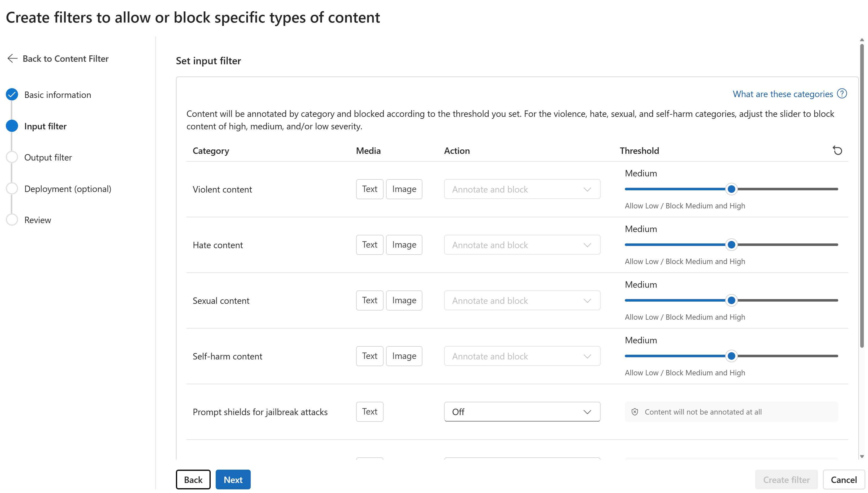Click the Text media icon for self-harm content
Screen dimensions: 868x493
click(370, 356)
